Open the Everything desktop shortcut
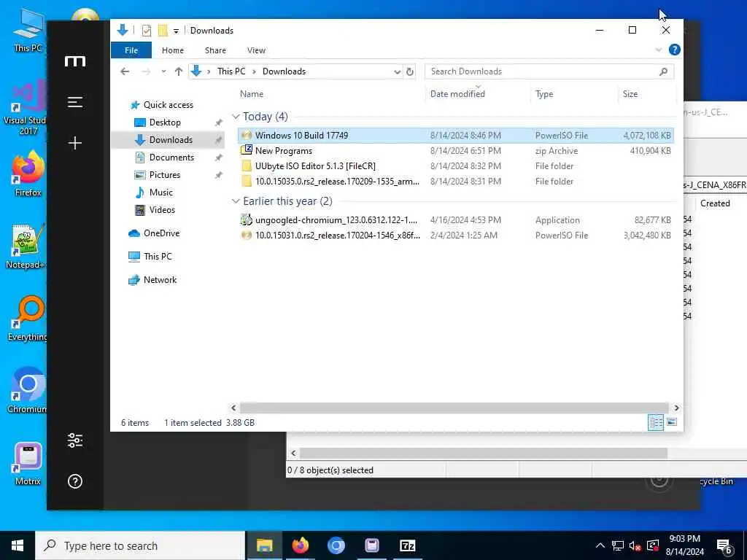The image size is (747, 560). (27, 319)
